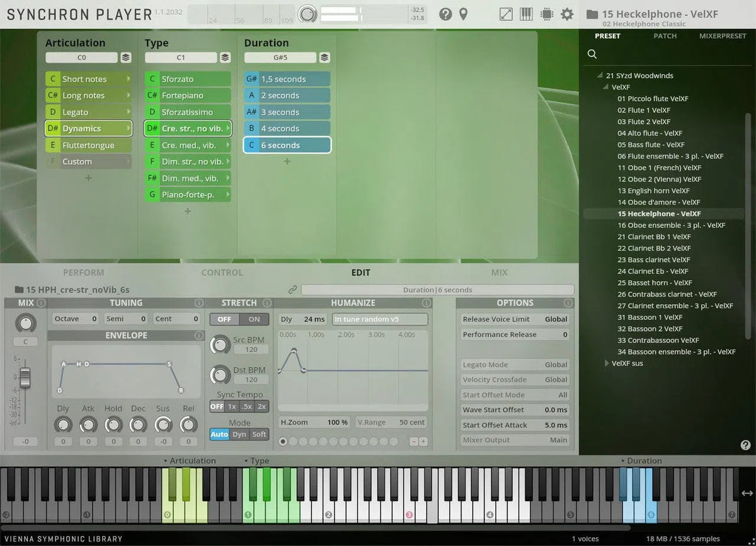Screen dimensions: 756x546
Task: Set Sync Tempo to 2x
Action: click(261, 406)
